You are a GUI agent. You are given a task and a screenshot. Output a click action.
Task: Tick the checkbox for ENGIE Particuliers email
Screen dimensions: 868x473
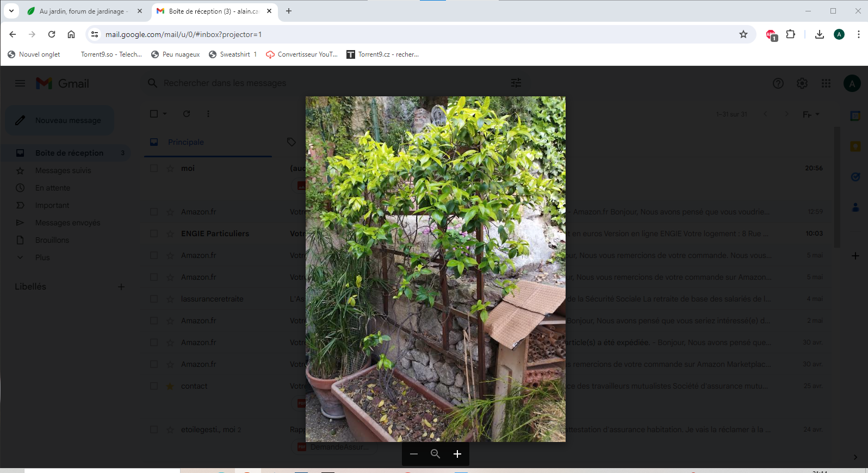(x=154, y=234)
